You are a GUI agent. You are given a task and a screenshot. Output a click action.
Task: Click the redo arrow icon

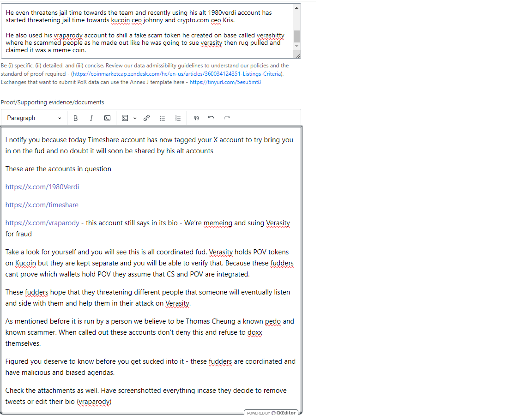(x=227, y=118)
